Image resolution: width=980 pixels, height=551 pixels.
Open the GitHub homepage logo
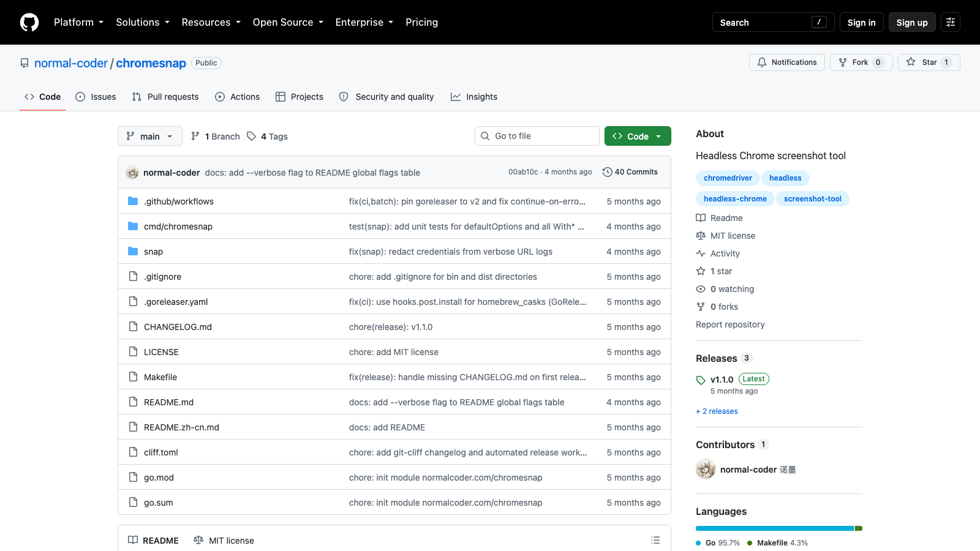pos(29,23)
